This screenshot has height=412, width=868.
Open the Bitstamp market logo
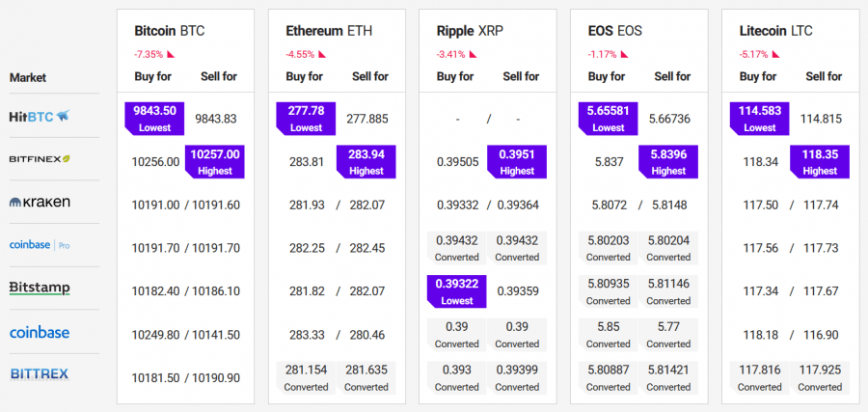(x=40, y=288)
